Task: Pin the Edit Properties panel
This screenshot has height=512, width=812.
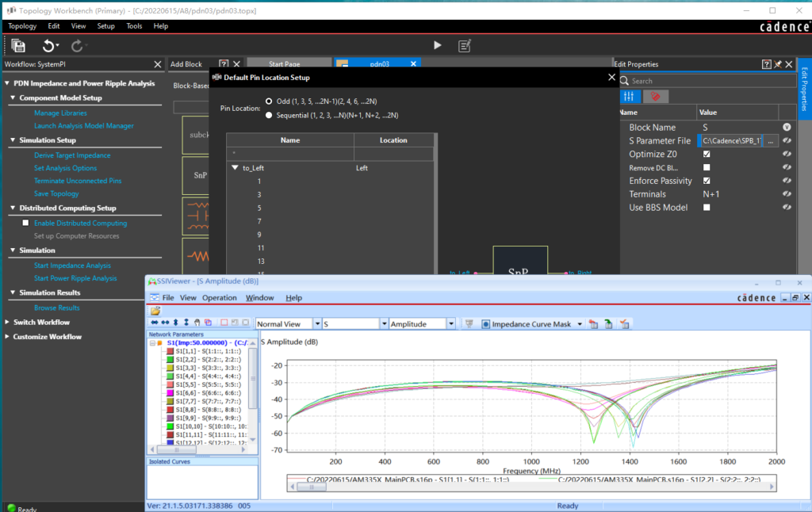Action: 778,64
